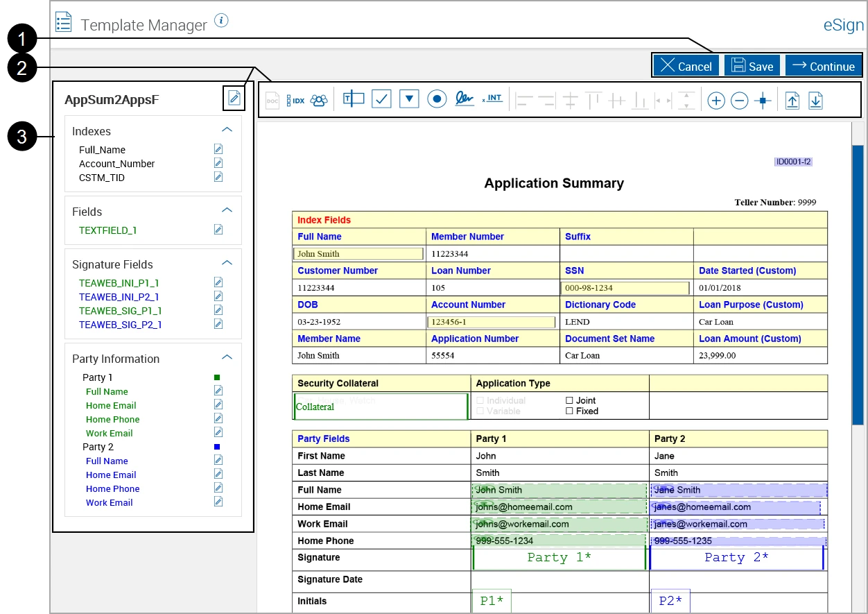This screenshot has height=614, width=868.
Task: Click the align top edges icon
Action: (593, 101)
